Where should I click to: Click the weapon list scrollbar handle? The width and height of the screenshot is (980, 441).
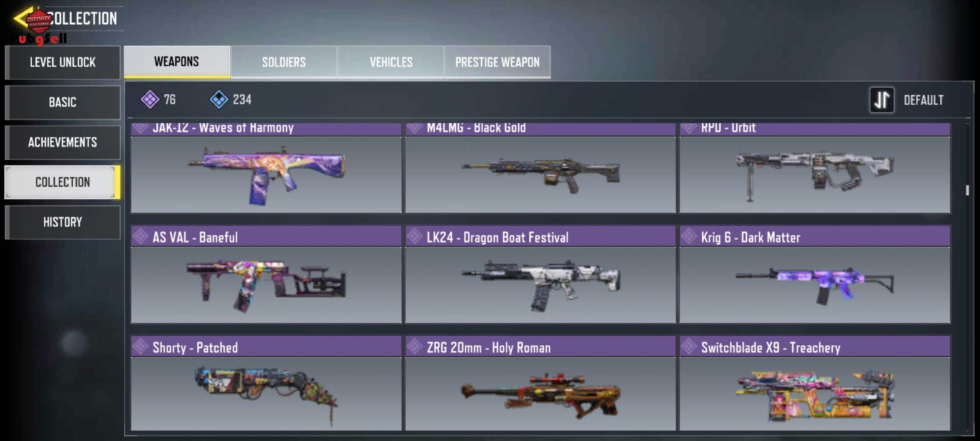click(967, 190)
